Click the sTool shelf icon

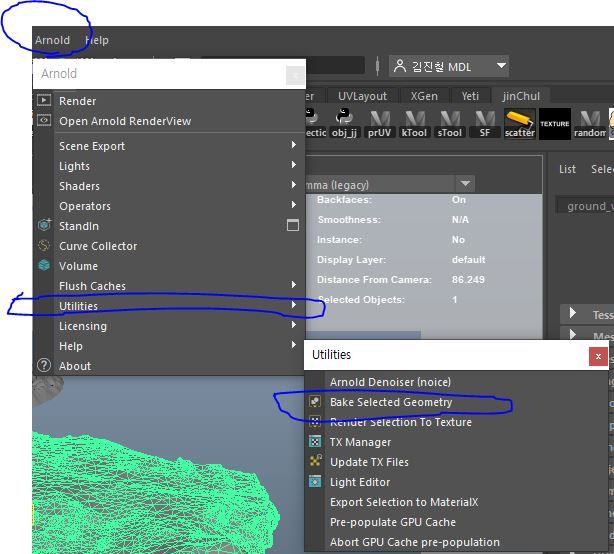tap(450, 123)
